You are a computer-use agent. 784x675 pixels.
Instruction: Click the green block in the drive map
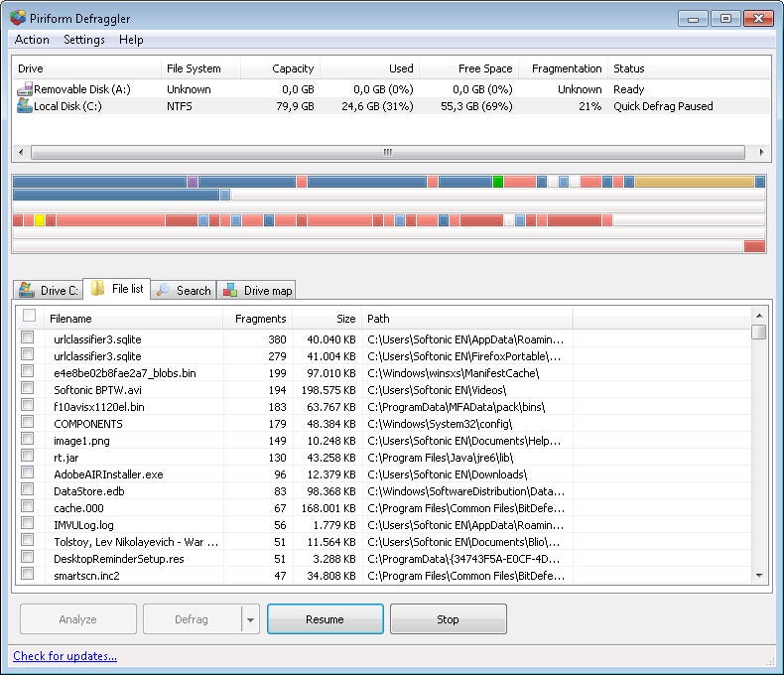pyautogui.click(x=498, y=182)
